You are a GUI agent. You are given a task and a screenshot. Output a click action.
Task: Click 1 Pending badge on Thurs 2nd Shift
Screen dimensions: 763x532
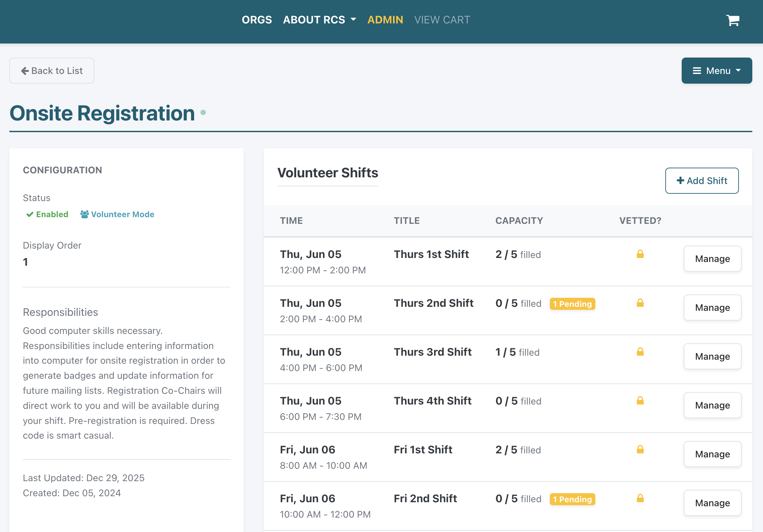[x=572, y=304]
